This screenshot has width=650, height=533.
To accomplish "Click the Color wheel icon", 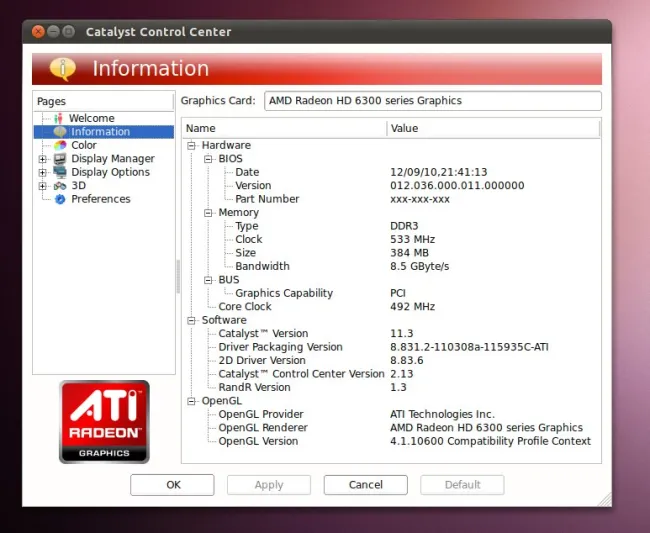I will click(x=60, y=145).
